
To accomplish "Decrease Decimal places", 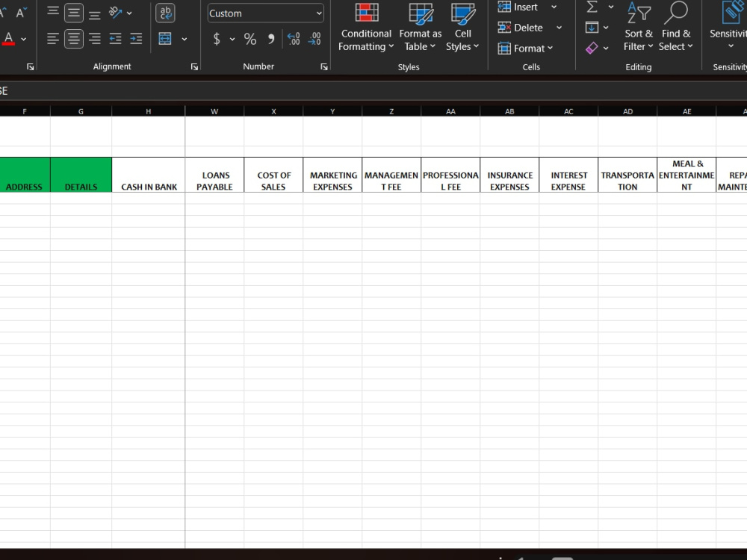I will (x=314, y=39).
